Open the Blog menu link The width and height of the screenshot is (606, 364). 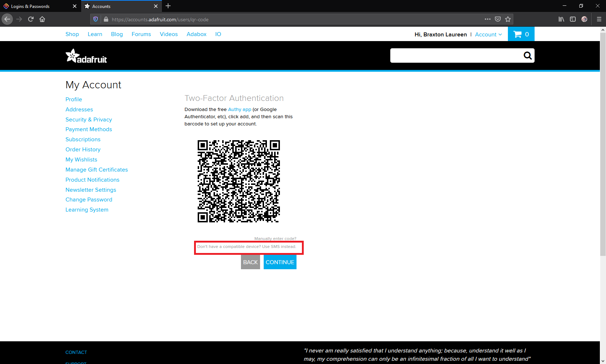[x=117, y=34]
